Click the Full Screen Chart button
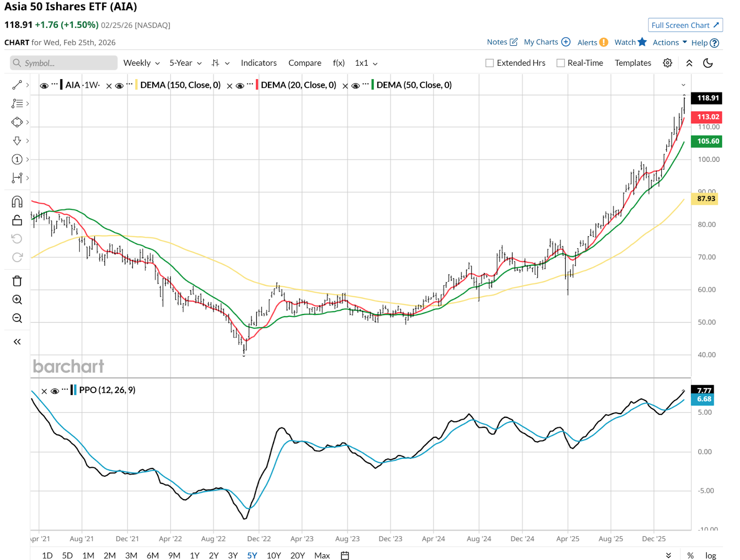 click(685, 25)
